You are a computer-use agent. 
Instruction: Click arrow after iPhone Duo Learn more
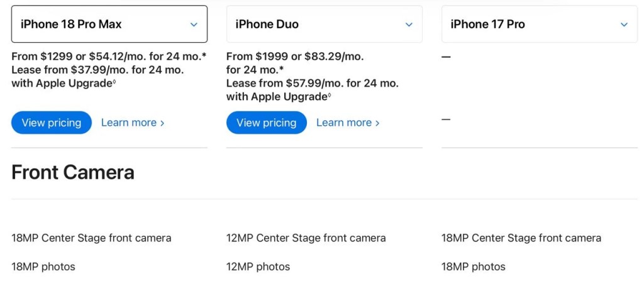point(377,123)
